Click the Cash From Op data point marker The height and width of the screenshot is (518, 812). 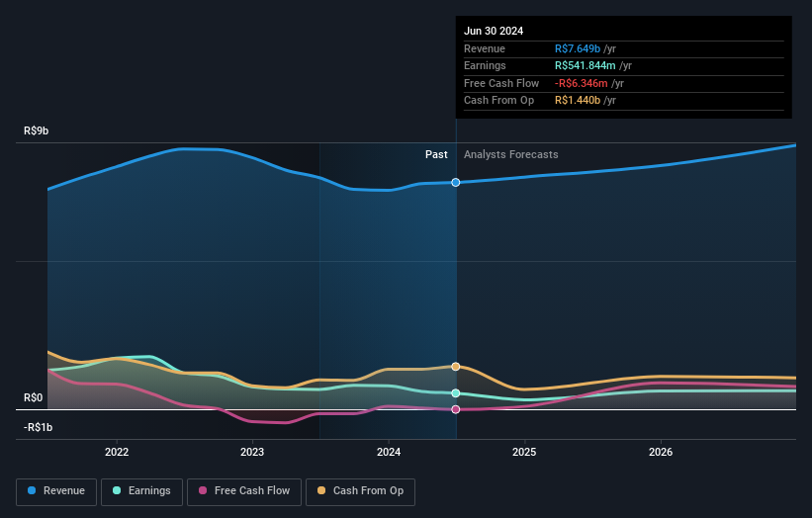point(456,367)
